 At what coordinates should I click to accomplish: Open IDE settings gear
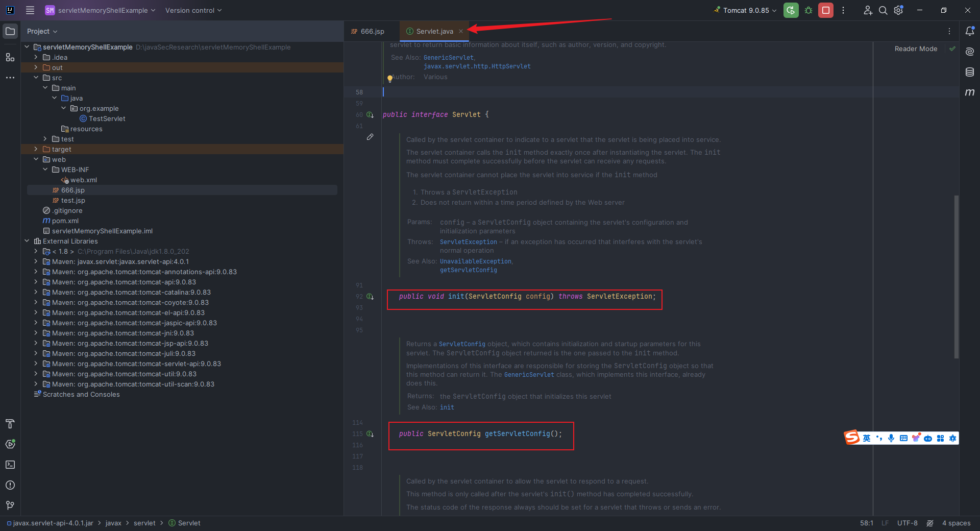click(x=899, y=10)
